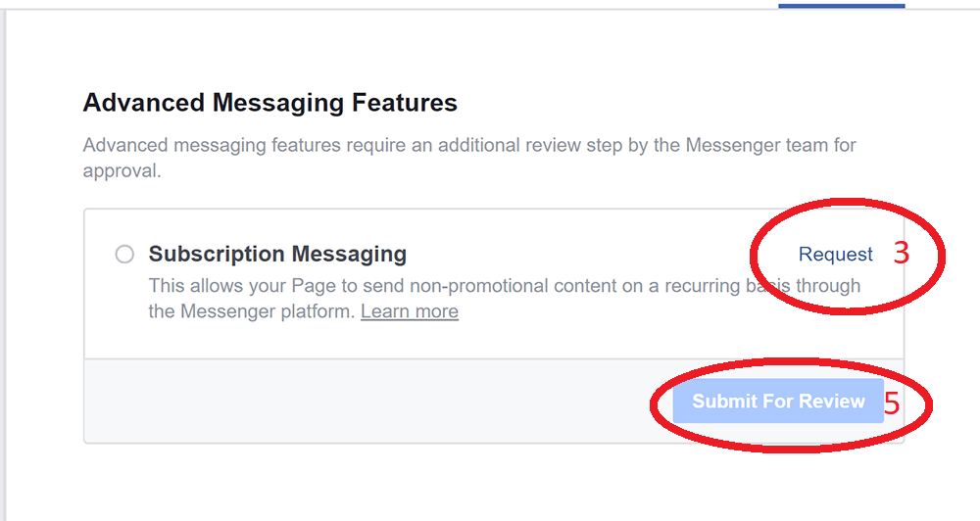Open the Learn more link

pyautogui.click(x=410, y=311)
